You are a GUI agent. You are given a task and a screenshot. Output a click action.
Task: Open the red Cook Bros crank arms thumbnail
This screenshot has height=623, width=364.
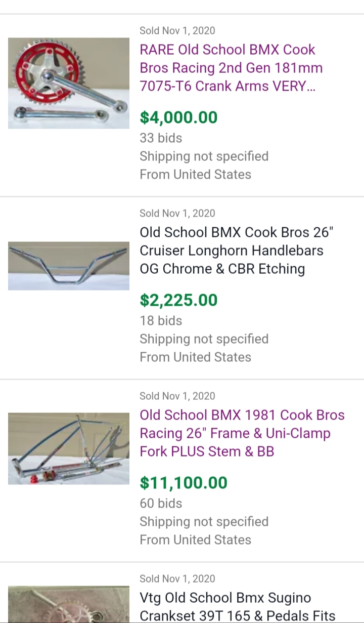point(69,83)
